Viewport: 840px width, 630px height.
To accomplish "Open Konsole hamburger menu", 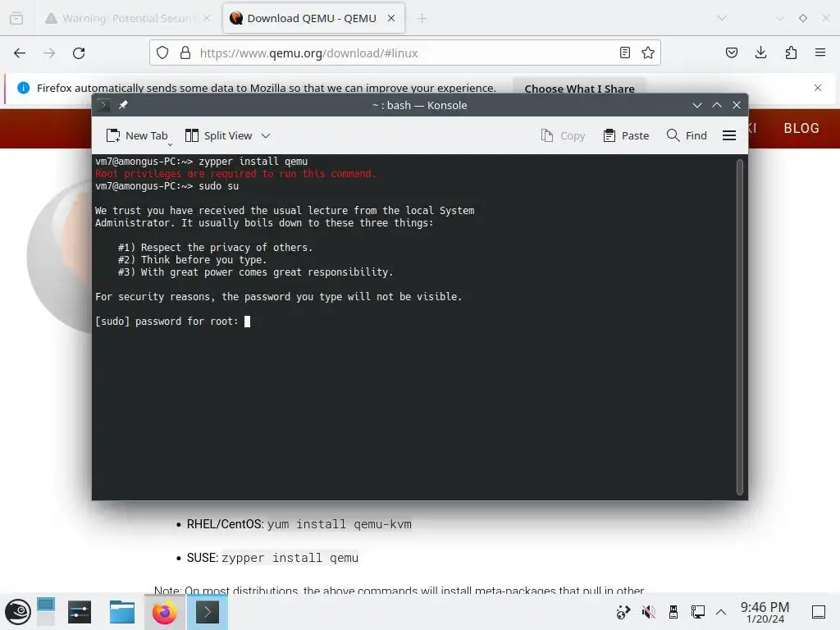I will click(729, 135).
